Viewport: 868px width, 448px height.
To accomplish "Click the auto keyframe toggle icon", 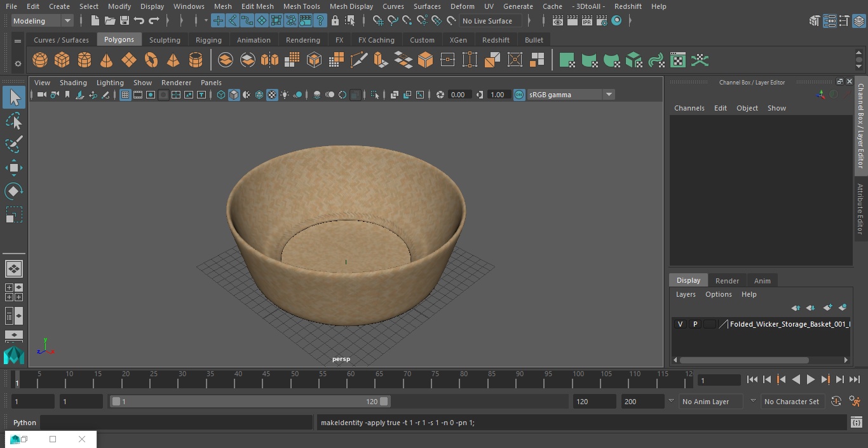I will click(x=836, y=402).
